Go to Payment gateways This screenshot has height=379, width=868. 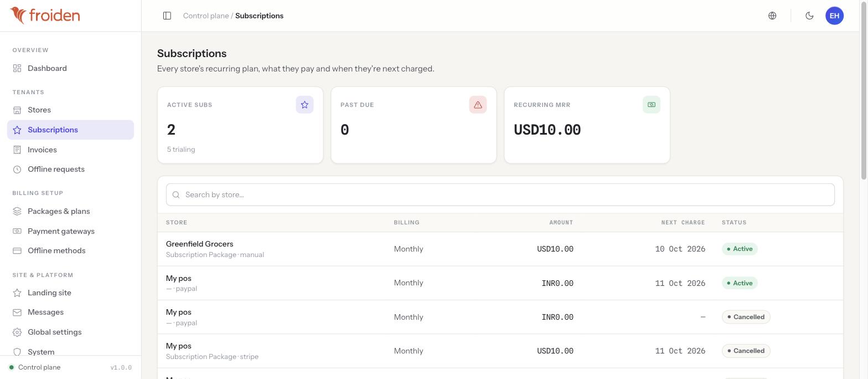click(70, 231)
